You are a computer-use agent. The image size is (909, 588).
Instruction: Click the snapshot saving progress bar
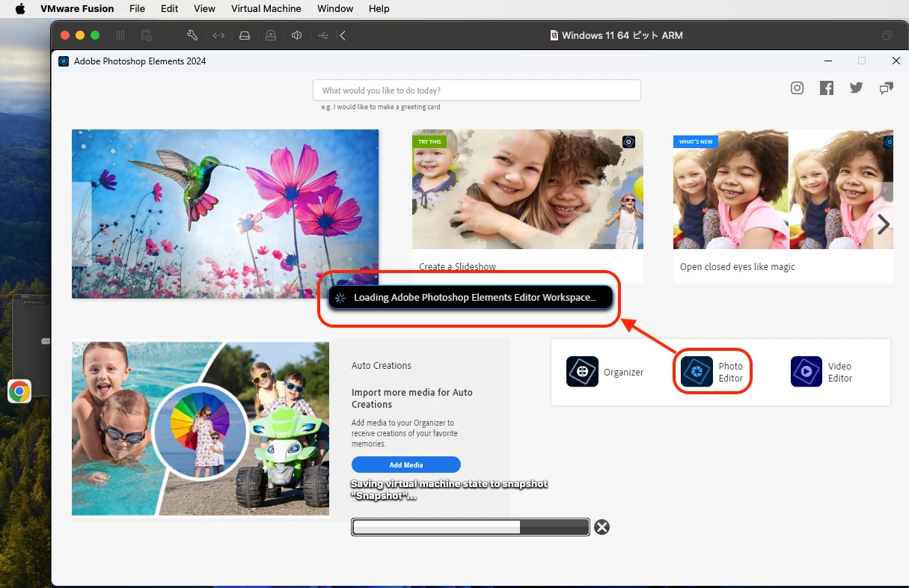tap(471, 527)
